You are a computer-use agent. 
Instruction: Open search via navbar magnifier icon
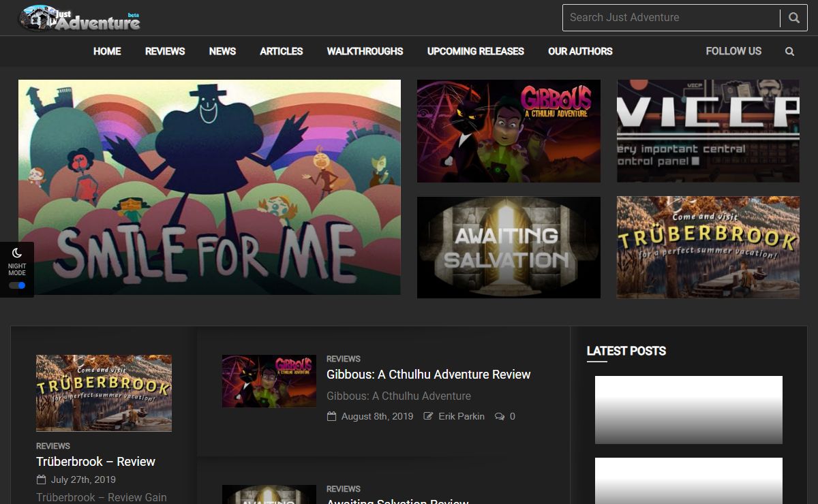click(789, 51)
